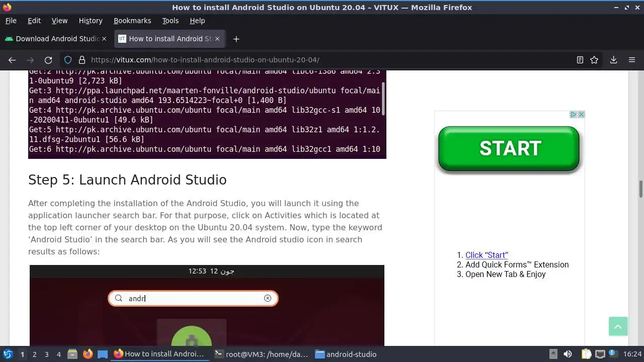Click the green START ad button

[509, 148]
